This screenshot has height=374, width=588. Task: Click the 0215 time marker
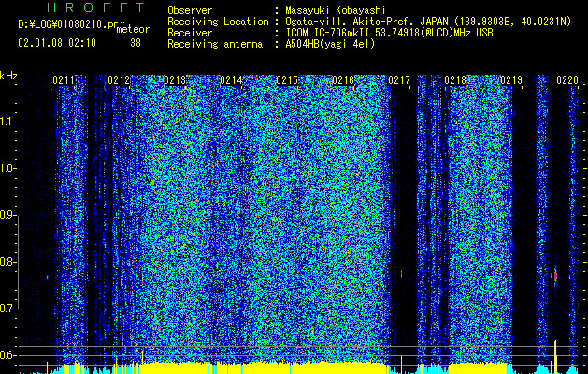[287, 80]
